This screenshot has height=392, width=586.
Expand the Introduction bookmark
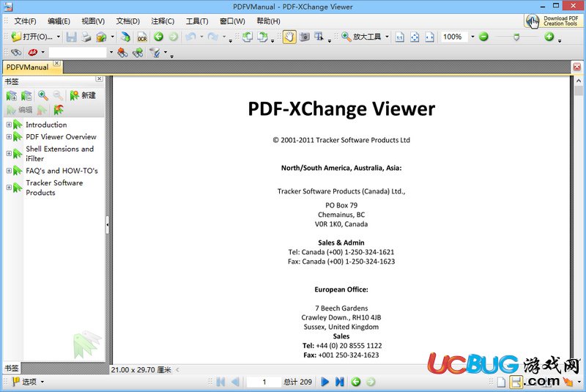(9, 125)
